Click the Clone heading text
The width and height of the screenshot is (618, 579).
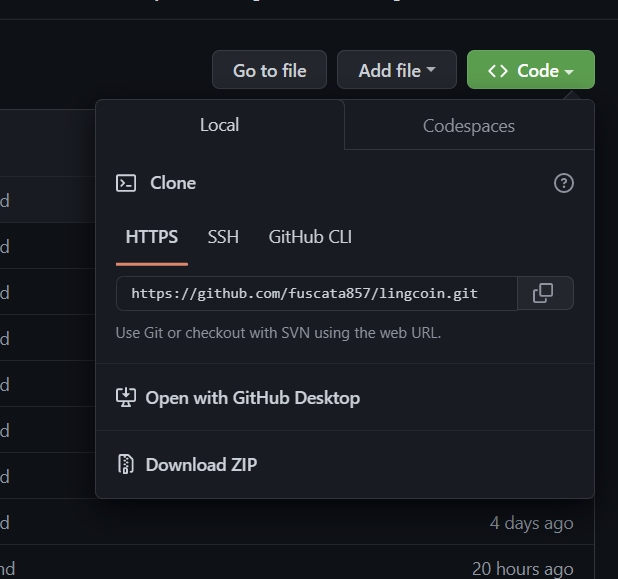(x=173, y=183)
